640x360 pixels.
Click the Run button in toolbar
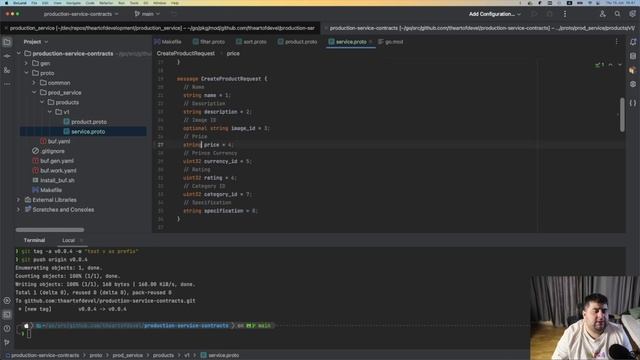[x=534, y=14]
